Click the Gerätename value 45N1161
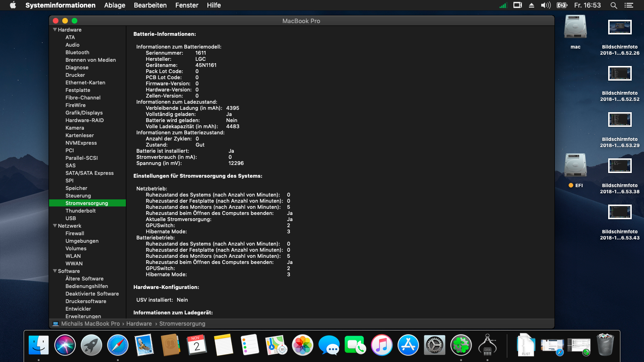The width and height of the screenshot is (644, 362). 206,65
